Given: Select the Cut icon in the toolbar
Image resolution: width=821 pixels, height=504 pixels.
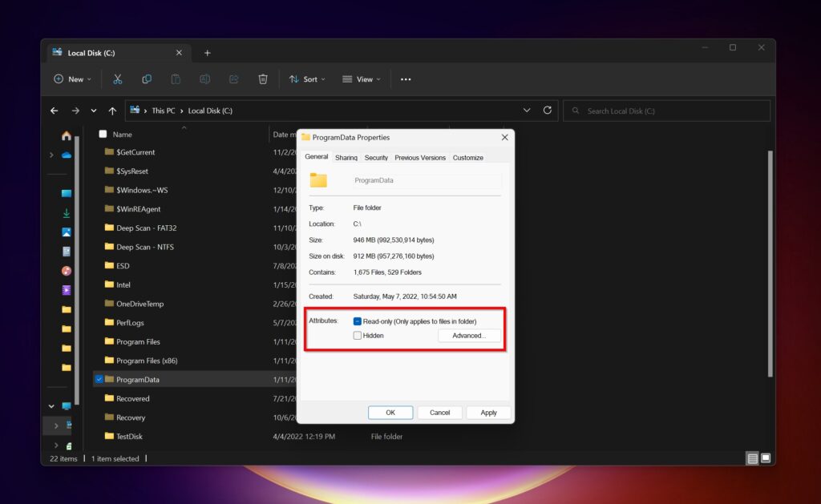Looking at the screenshot, I should pos(117,79).
